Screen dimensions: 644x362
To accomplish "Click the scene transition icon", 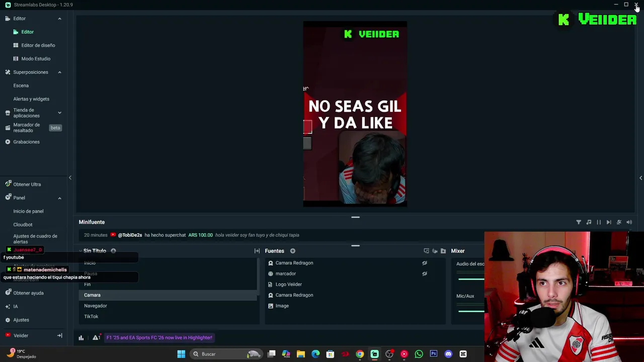I will 257,251.
